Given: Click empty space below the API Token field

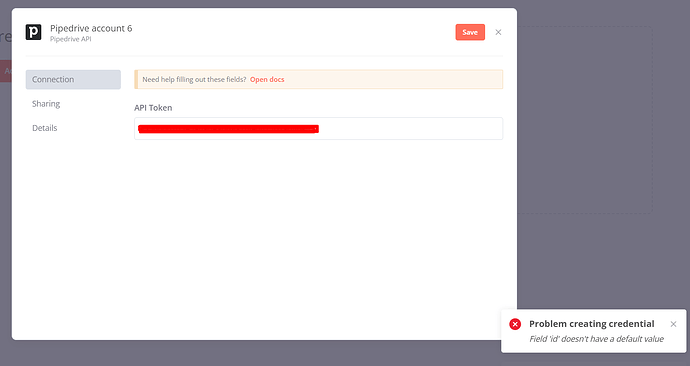Looking at the screenshot, I should (318, 229).
